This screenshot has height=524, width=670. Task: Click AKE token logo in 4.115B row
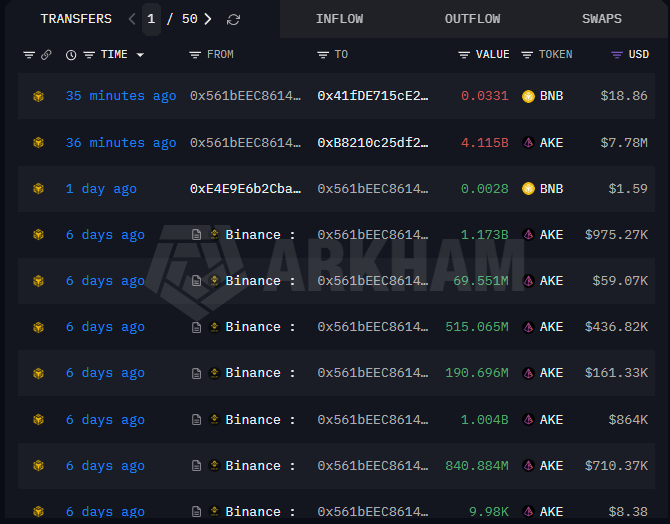(528, 142)
